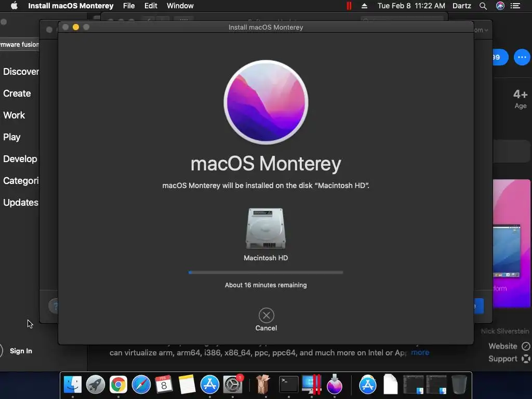Open Develop in App Store sidebar
This screenshot has height=399, width=532.
point(20,159)
